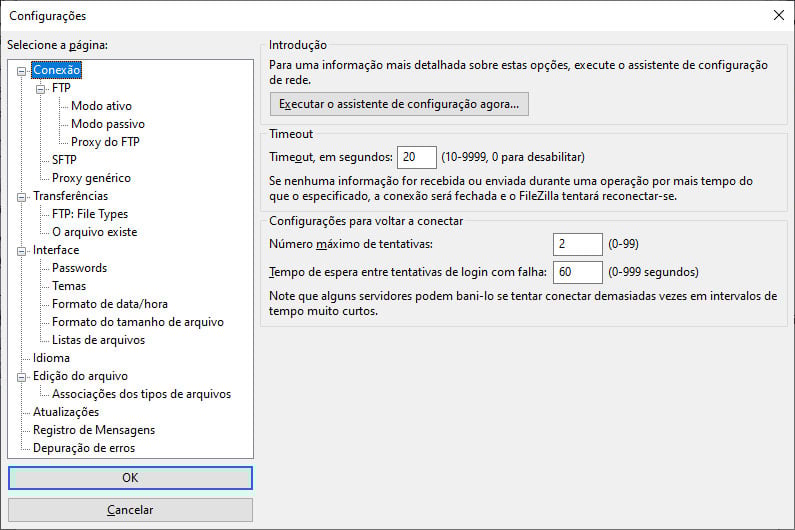This screenshot has width=795, height=530.
Task: Collapse the FTP tree node
Action: click(41, 89)
